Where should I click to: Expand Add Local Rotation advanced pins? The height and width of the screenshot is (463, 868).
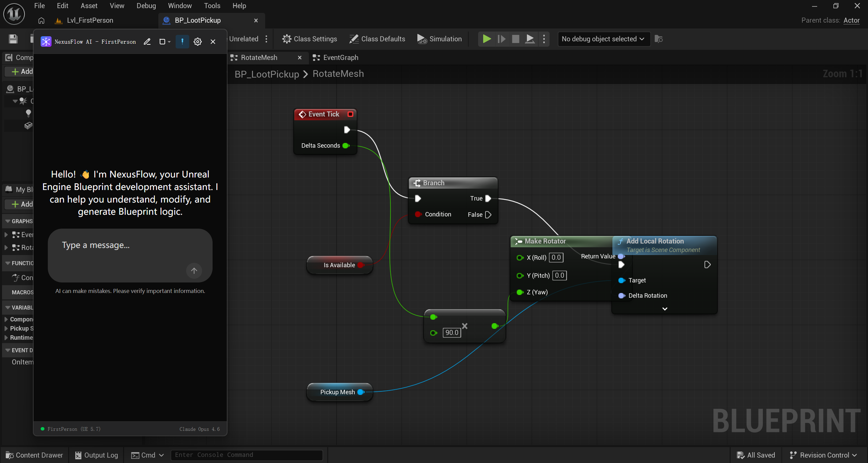point(665,309)
